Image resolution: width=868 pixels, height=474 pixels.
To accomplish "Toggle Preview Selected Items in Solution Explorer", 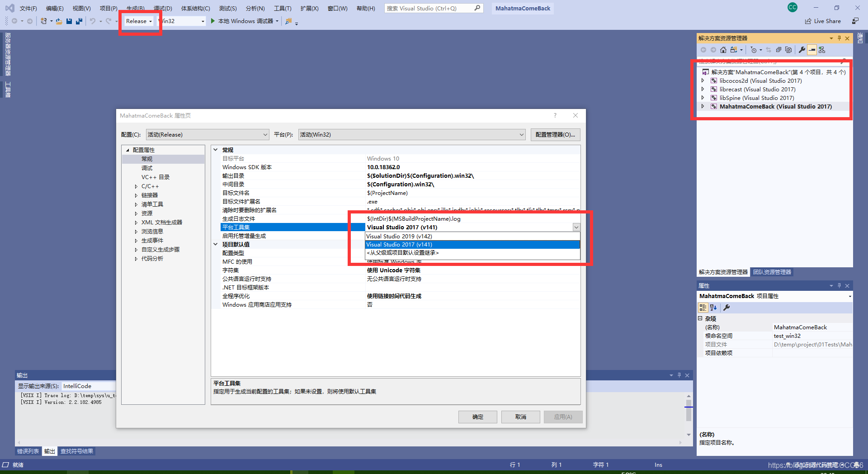I will 812,50.
